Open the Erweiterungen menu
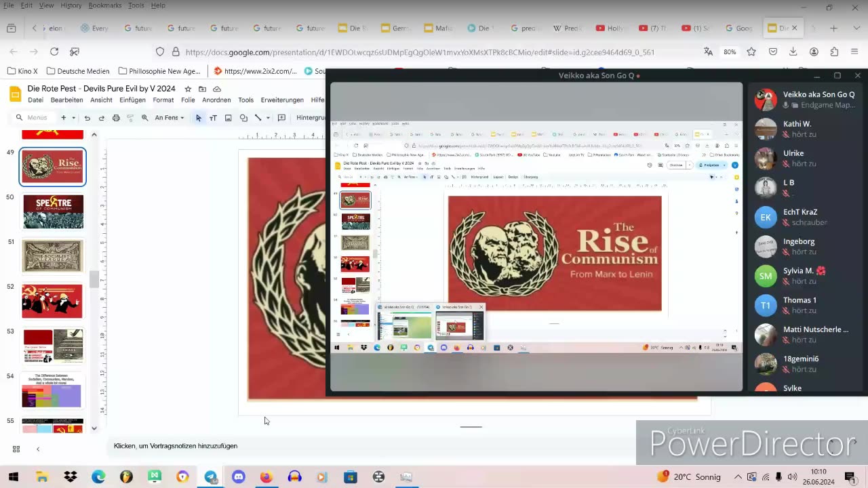 click(x=282, y=100)
